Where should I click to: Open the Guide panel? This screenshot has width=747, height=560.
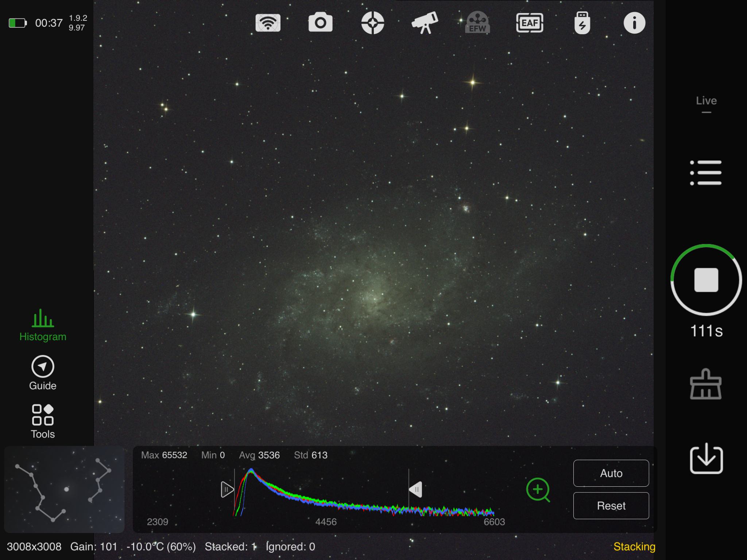(43, 373)
